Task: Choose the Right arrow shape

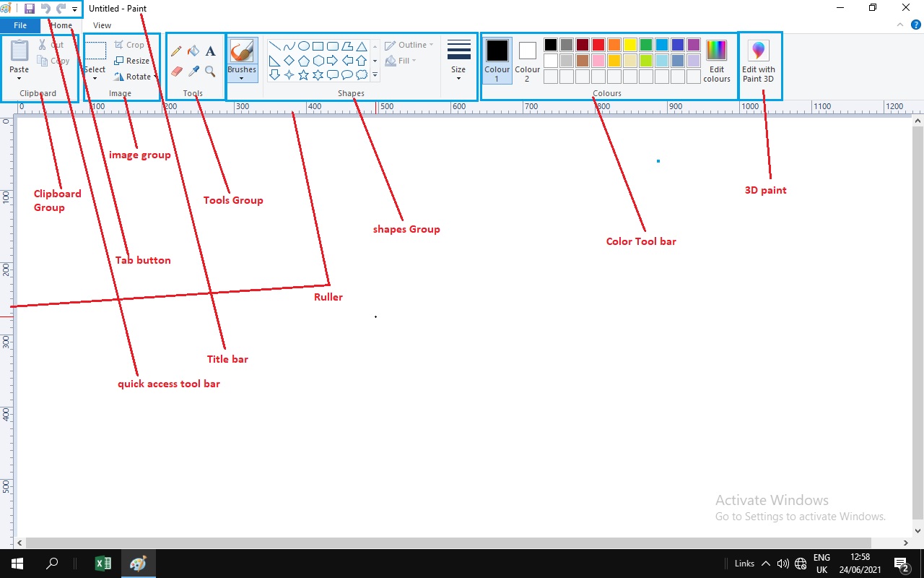Action: (x=333, y=61)
